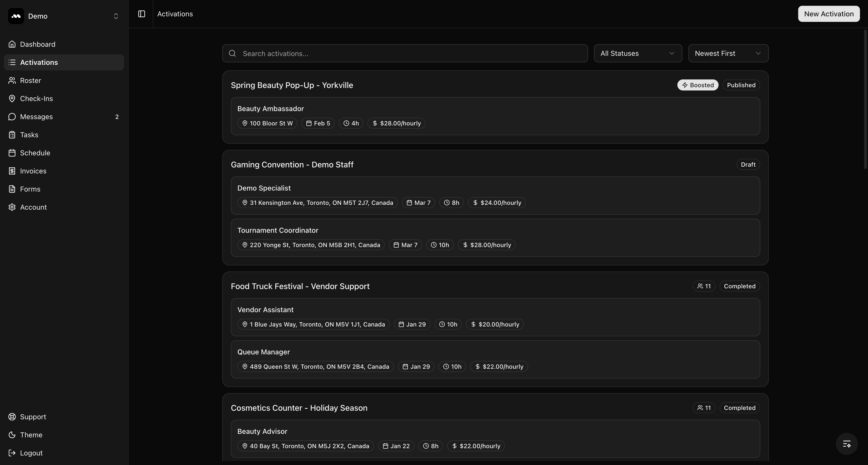868x465 pixels.
Task: Open Schedule using the calendar icon
Action: point(12,153)
